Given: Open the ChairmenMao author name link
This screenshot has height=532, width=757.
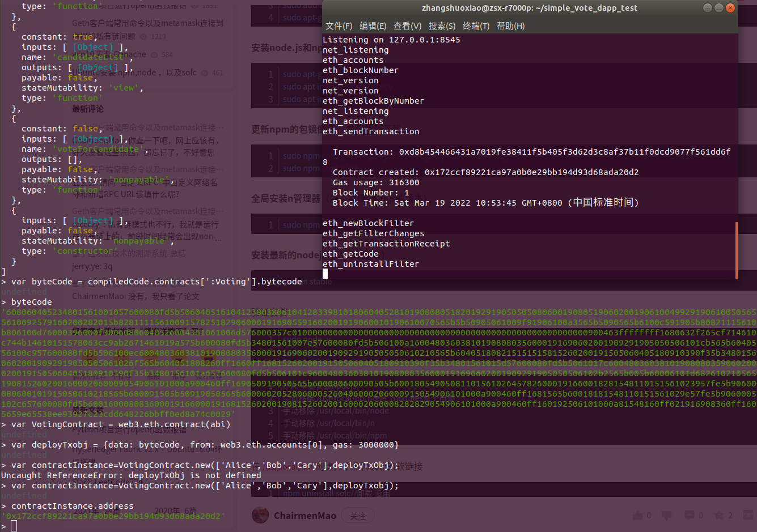Looking at the screenshot, I should (x=305, y=516).
